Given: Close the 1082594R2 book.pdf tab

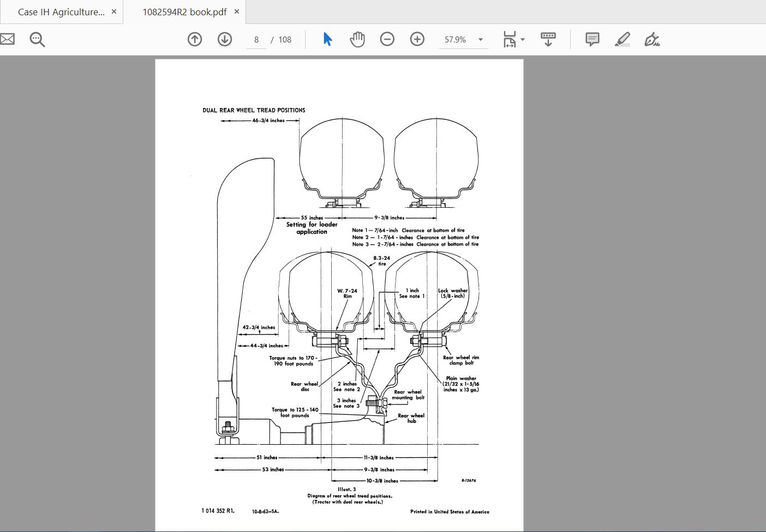Looking at the screenshot, I should [x=237, y=12].
